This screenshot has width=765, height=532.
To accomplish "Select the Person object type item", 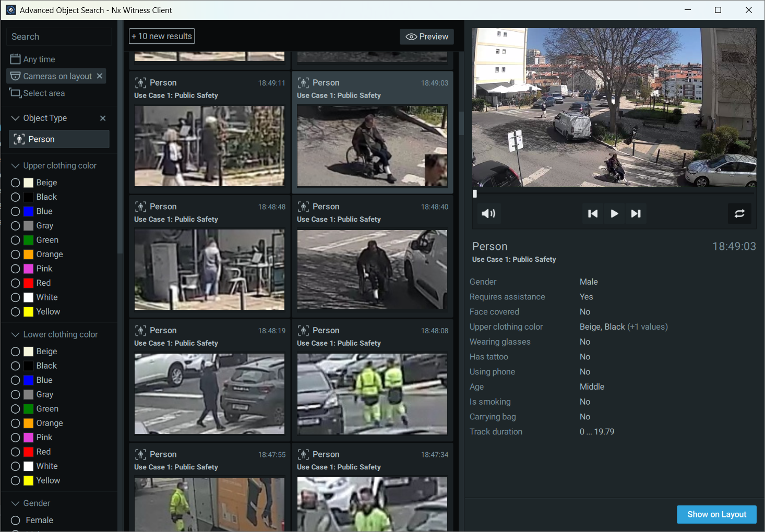I will [x=59, y=139].
